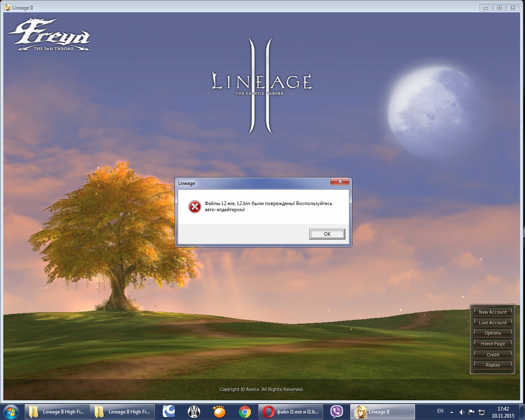525x420 pixels.
Task: Open Viber from the taskbar
Action: click(337, 411)
